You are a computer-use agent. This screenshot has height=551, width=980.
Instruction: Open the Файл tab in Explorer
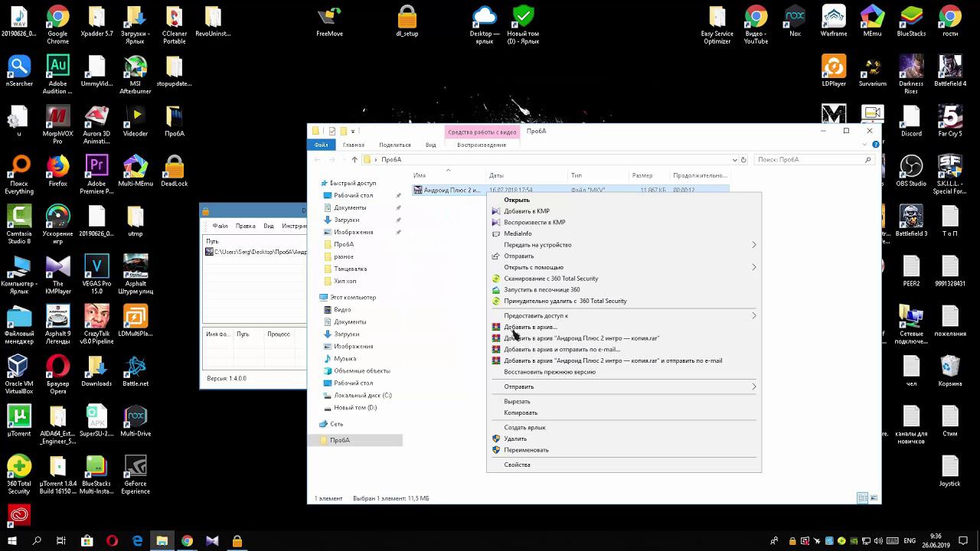tap(321, 145)
